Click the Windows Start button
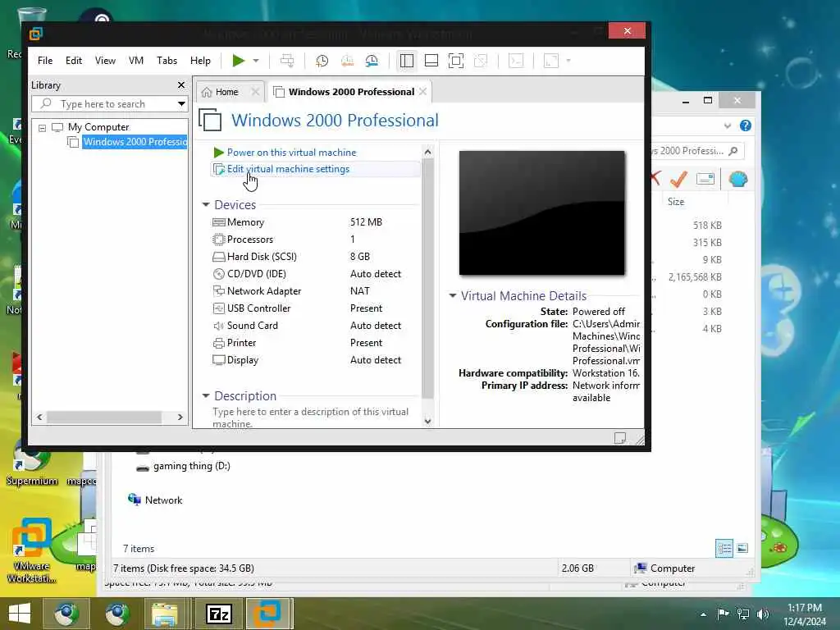The image size is (840, 630). (20, 614)
